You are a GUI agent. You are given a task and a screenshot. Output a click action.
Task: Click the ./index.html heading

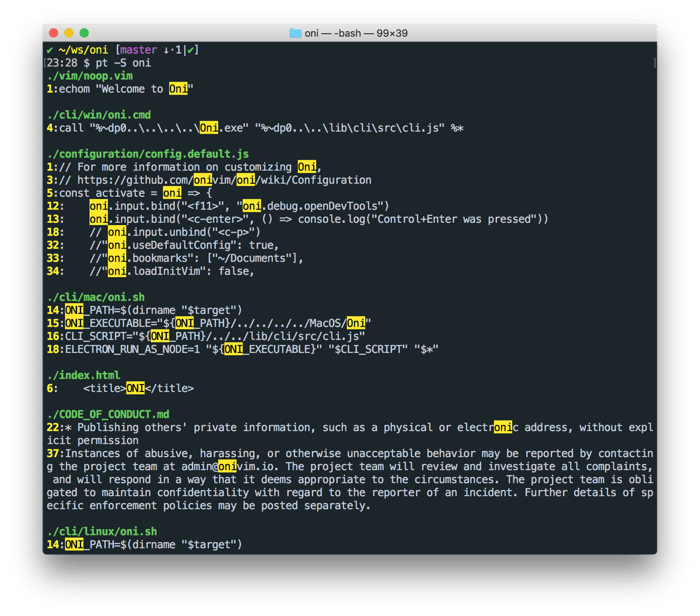(x=83, y=375)
